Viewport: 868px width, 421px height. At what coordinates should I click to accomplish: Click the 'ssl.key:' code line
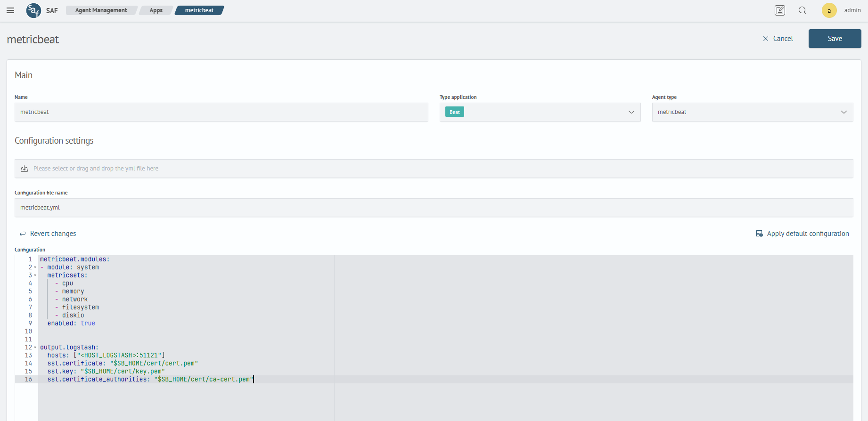tap(106, 372)
